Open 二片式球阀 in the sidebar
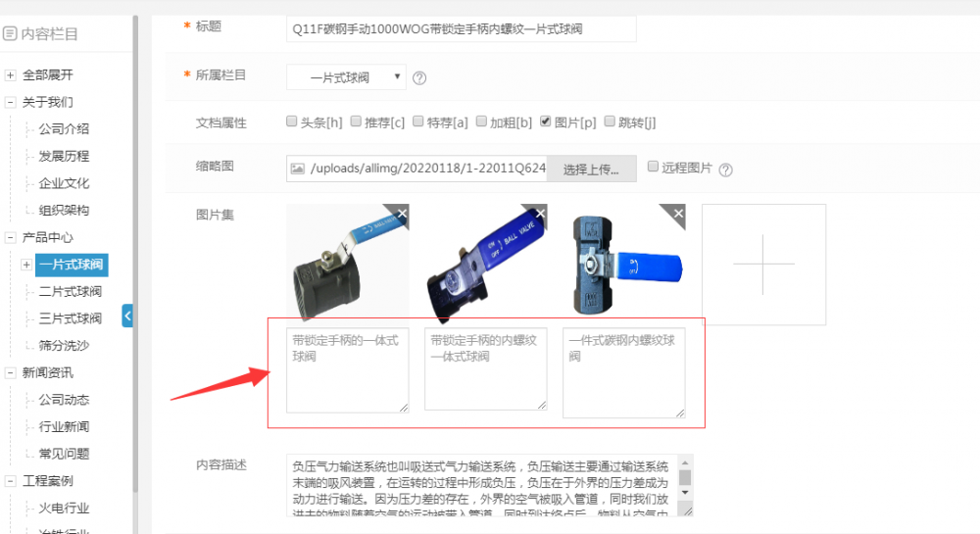This screenshot has width=980, height=534. coord(70,291)
